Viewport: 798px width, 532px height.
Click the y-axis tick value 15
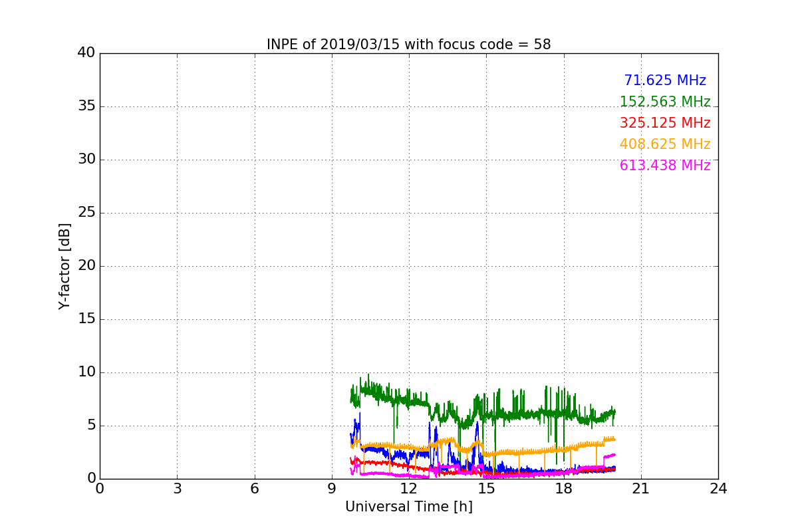(86, 319)
